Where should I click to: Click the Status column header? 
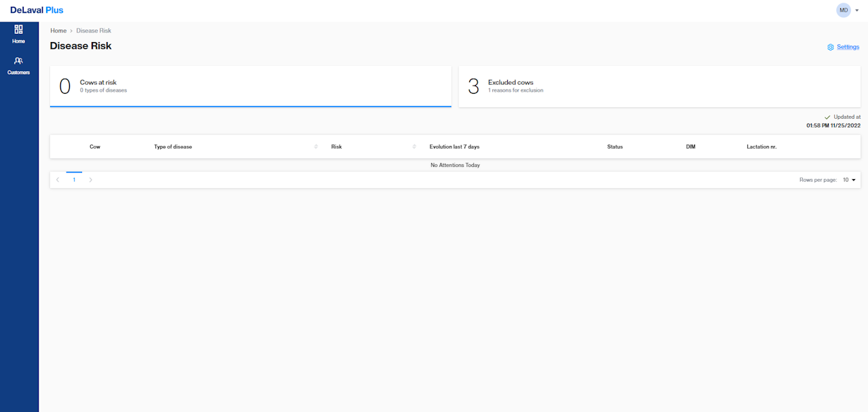(x=615, y=147)
